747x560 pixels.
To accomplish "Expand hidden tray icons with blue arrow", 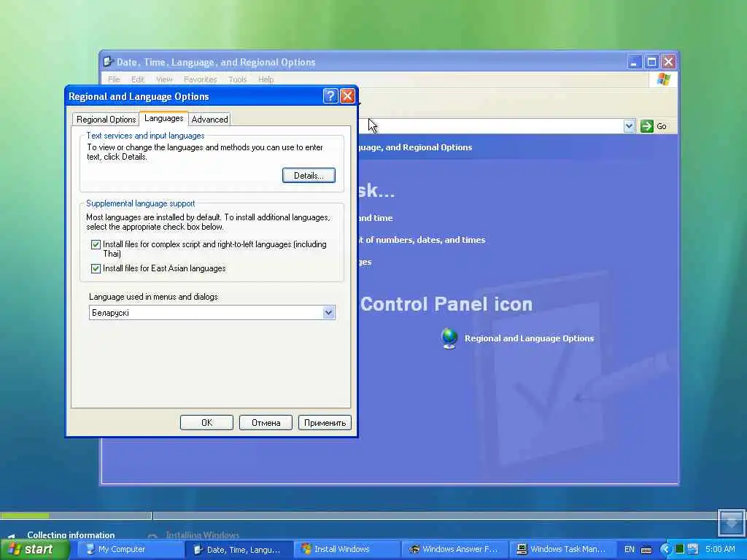I will point(665,550).
